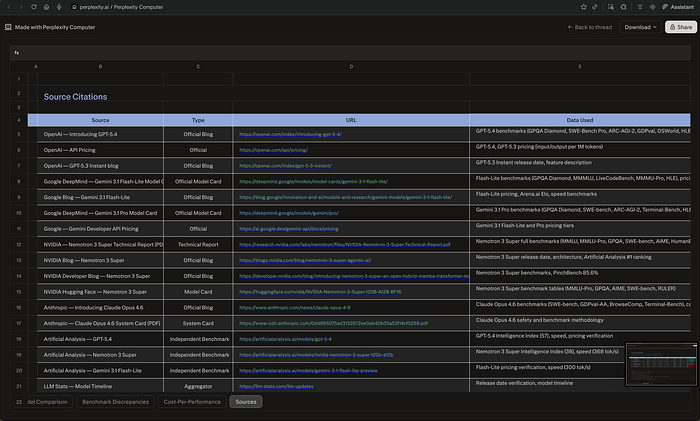
Task: Open www-cdn.anthropic.com system card PDF link
Action: point(333,323)
